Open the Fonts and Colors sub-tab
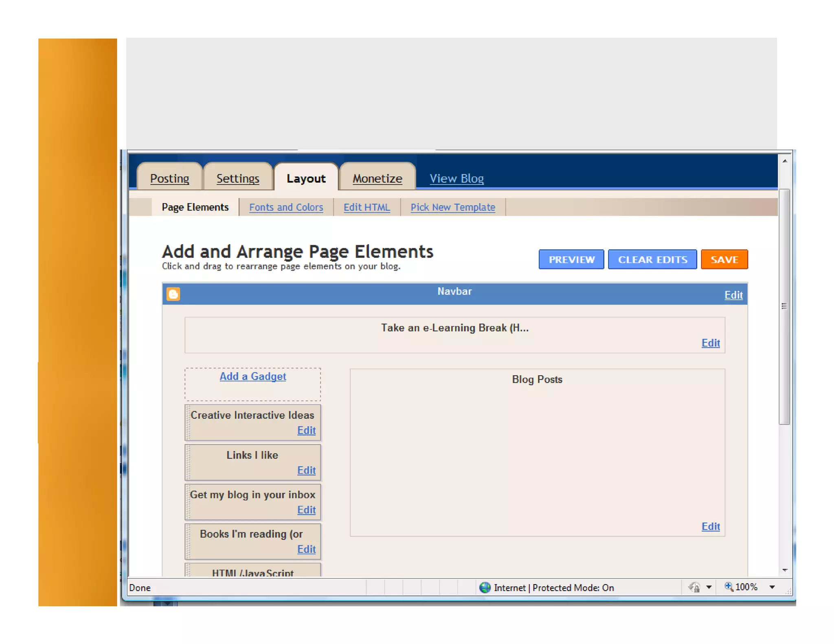The height and width of the screenshot is (644, 834). tap(286, 207)
